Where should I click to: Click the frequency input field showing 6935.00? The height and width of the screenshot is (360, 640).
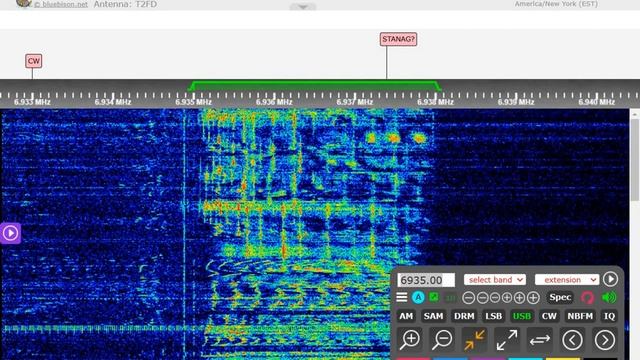[x=425, y=280]
